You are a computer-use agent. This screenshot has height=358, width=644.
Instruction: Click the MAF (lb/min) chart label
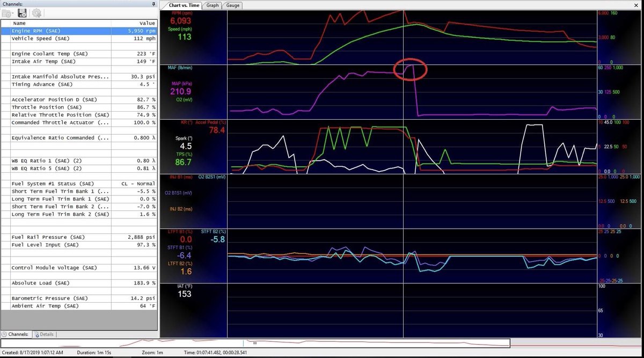(x=181, y=67)
